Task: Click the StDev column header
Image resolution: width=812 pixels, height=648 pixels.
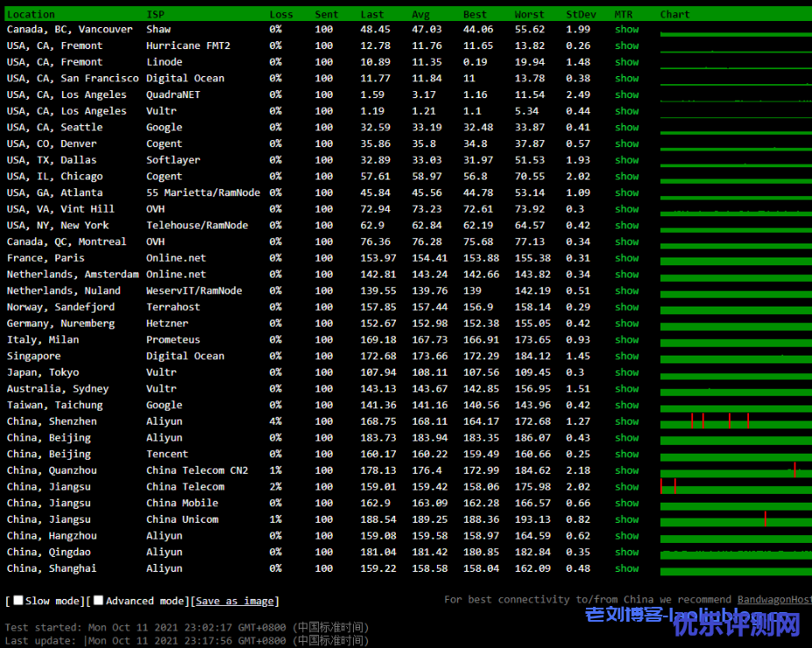Action: click(578, 14)
